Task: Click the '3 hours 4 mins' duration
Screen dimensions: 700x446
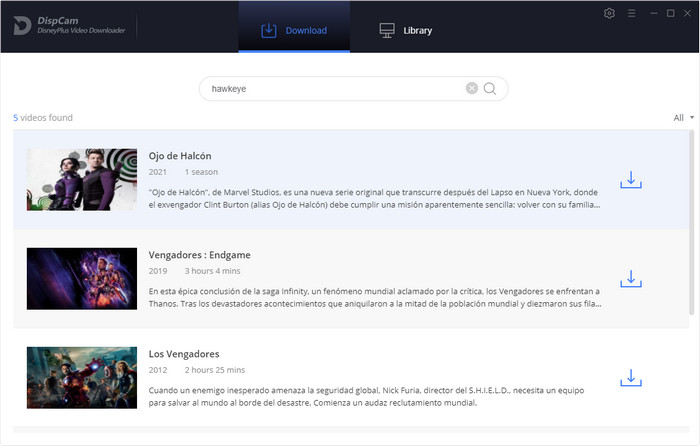Action: pyautogui.click(x=212, y=271)
